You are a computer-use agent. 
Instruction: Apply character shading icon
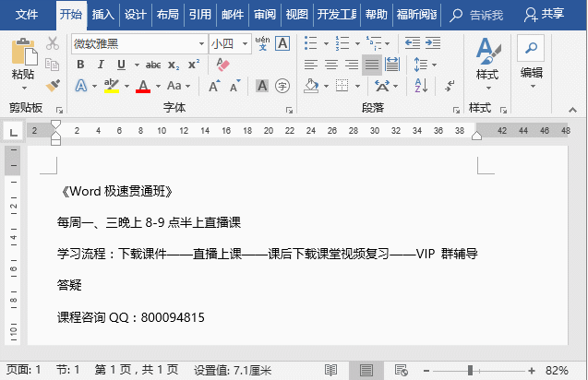(x=262, y=86)
